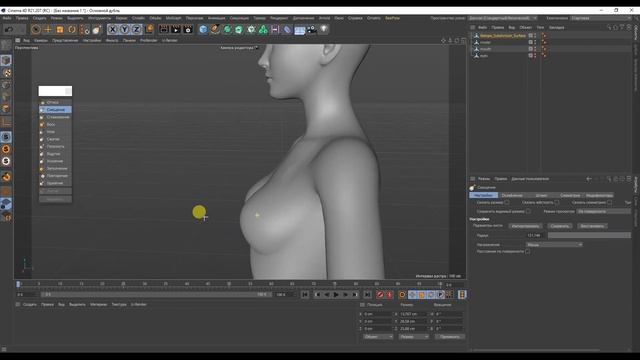Click the Применить button in coordinates panel

pyautogui.click(x=450, y=337)
